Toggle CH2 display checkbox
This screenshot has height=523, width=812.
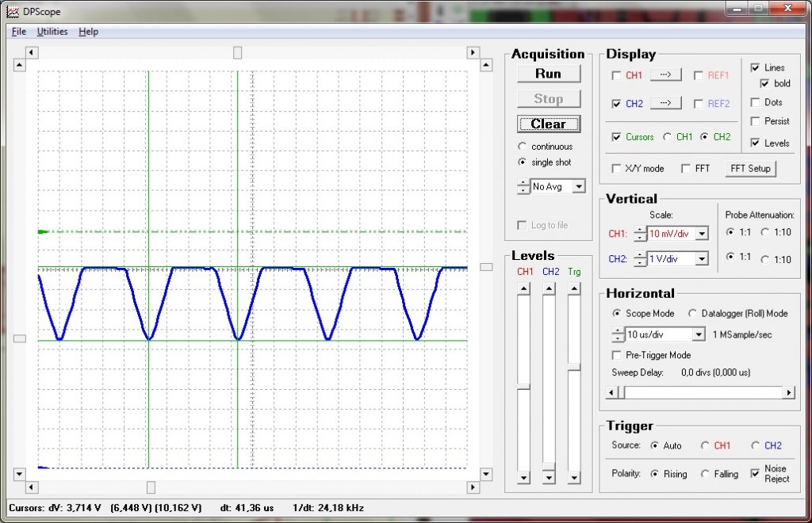616,104
